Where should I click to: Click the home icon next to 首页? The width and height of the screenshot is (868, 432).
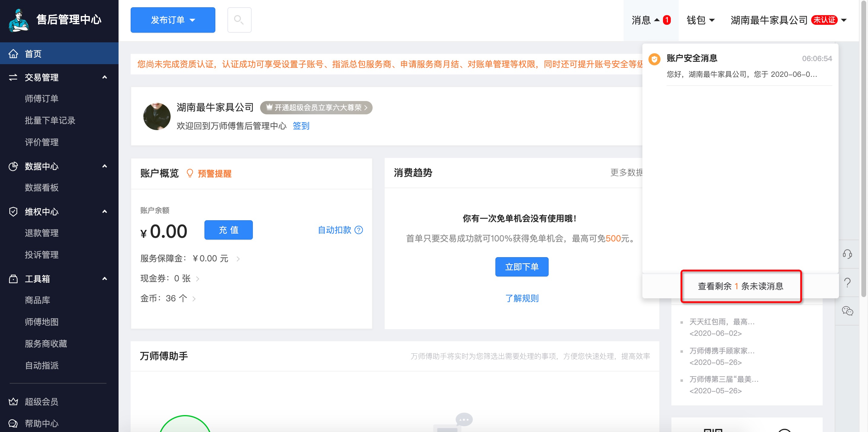13,54
